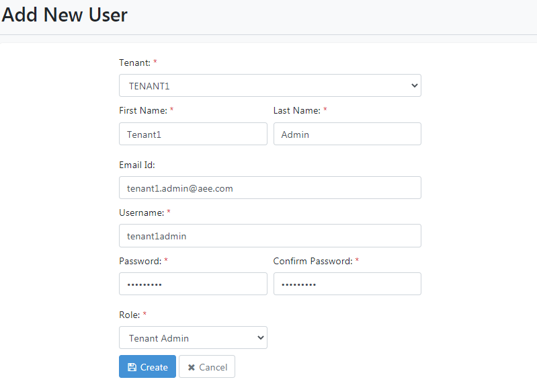537x392 pixels.
Task: Focus the First Name field containing Tenant1
Action: 193,134
